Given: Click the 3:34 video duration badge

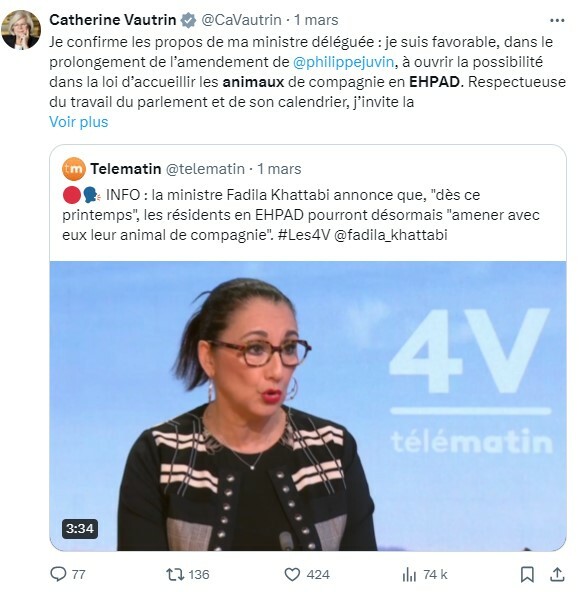Looking at the screenshot, I should click(x=80, y=529).
